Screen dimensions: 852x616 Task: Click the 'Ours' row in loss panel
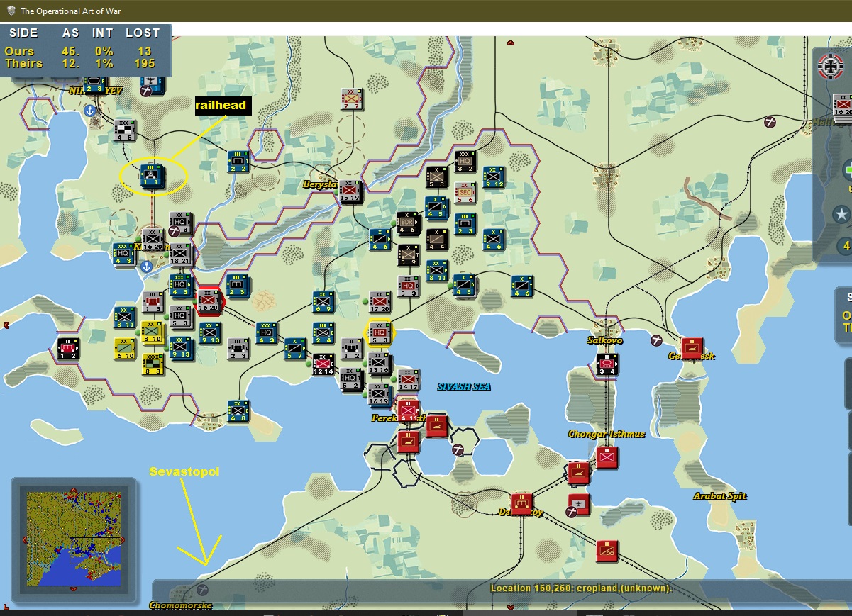[79, 51]
